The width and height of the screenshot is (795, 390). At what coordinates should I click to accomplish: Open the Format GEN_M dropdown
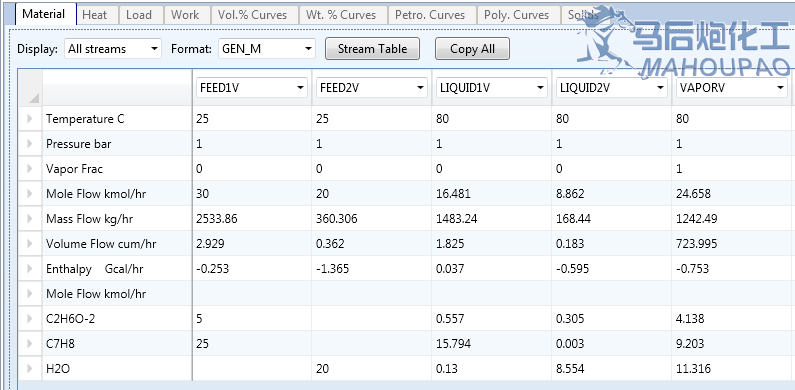tap(267, 49)
